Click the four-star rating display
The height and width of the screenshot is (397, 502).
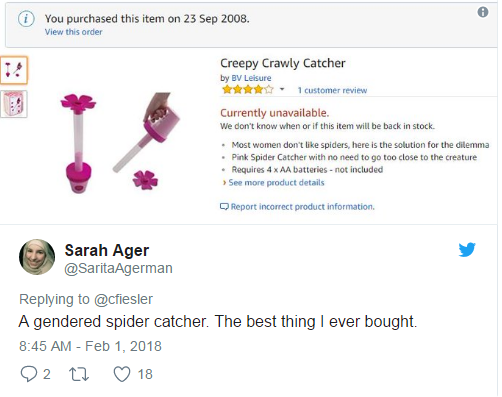click(x=248, y=89)
